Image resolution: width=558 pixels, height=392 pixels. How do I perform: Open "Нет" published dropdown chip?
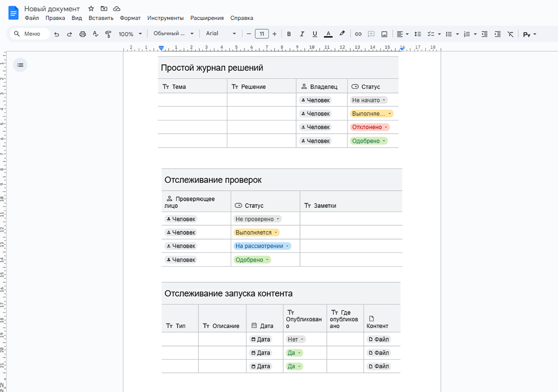[x=296, y=340]
